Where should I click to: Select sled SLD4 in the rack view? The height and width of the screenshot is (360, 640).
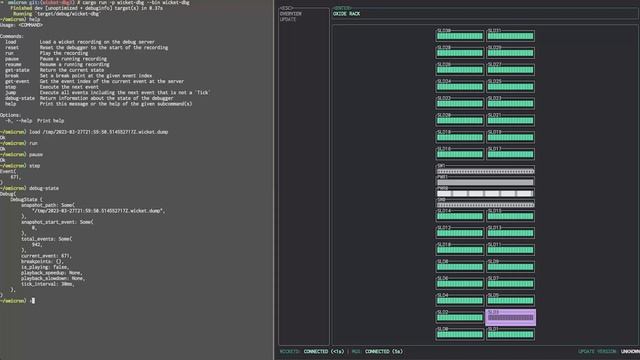click(x=460, y=300)
